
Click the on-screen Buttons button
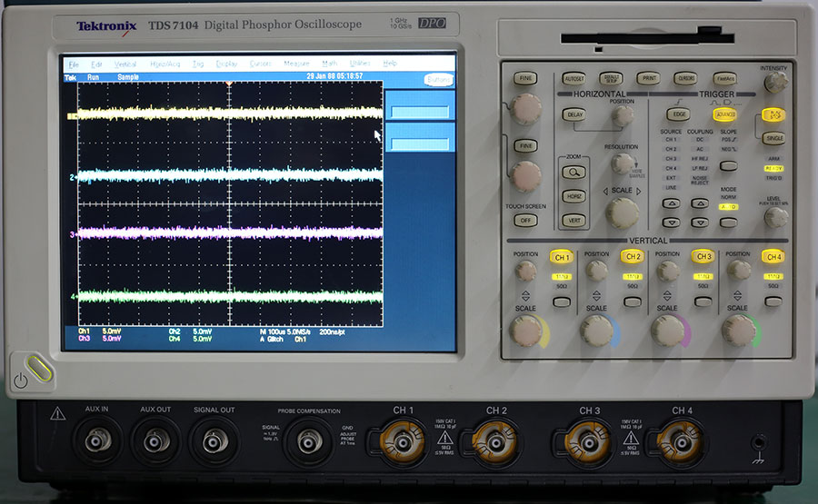438,79
